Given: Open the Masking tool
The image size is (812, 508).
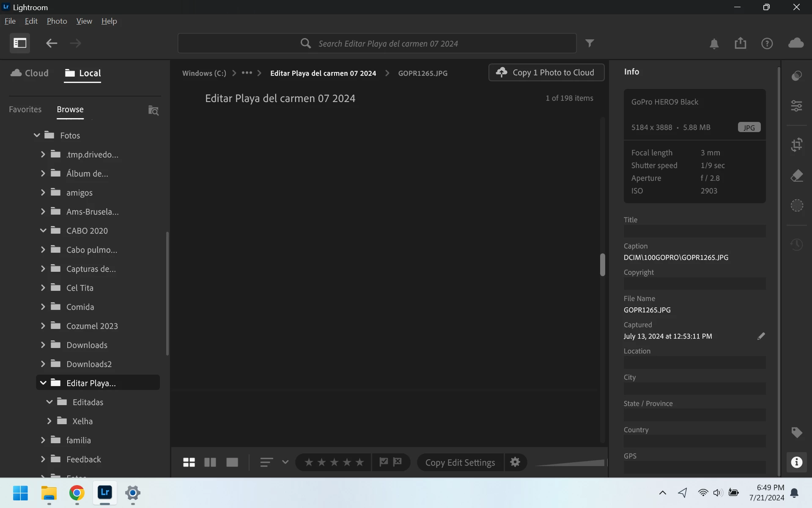Looking at the screenshot, I should (x=797, y=206).
